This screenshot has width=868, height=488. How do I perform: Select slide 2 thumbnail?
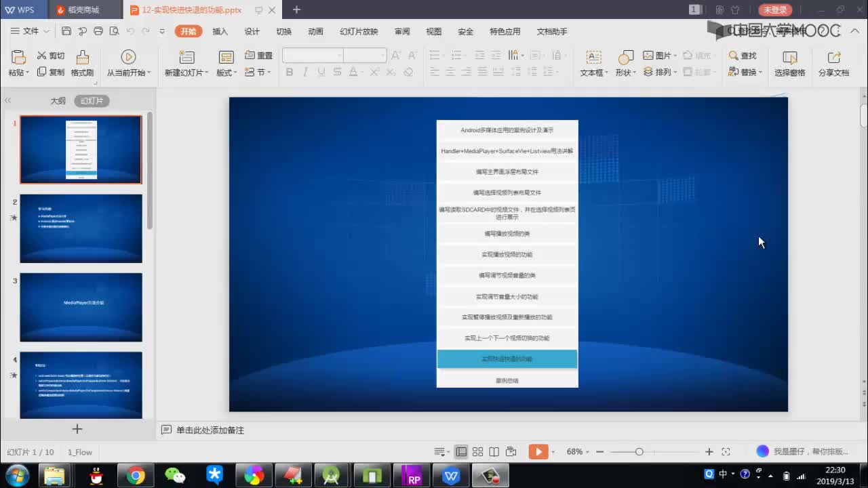click(x=81, y=228)
